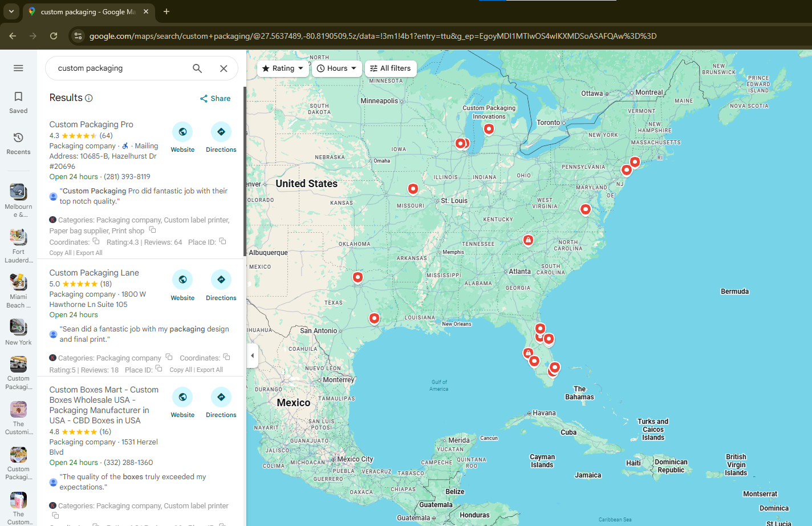Click the Custom Packaging Innovations map pin

489,129
